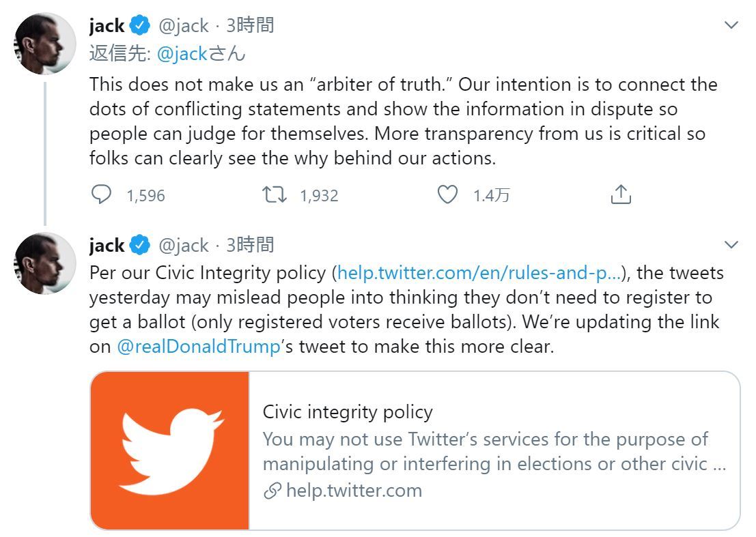Click the Civic integrity policy card title
The height and width of the screenshot is (537, 756).
(348, 412)
